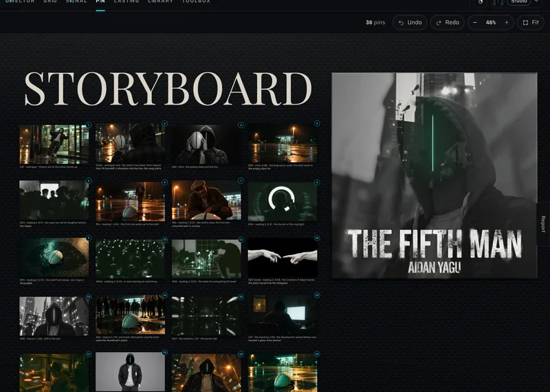Click caption starting 'A01 - intro'
This screenshot has height=392, width=550.
click(x=195, y=167)
